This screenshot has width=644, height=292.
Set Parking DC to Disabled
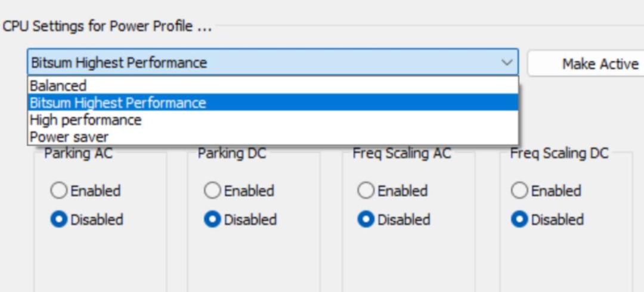[x=213, y=220]
